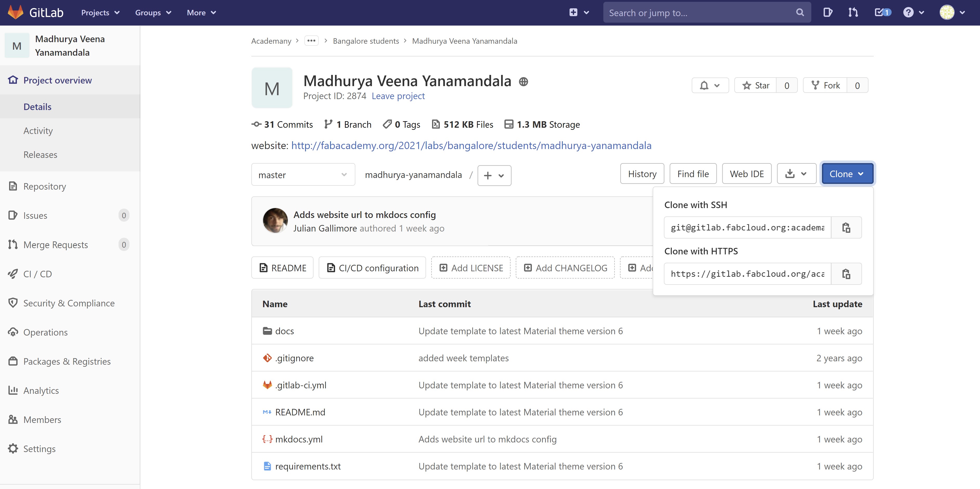Open the fabacademy website URL
The width and height of the screenshot is (980, 489).
471,145
